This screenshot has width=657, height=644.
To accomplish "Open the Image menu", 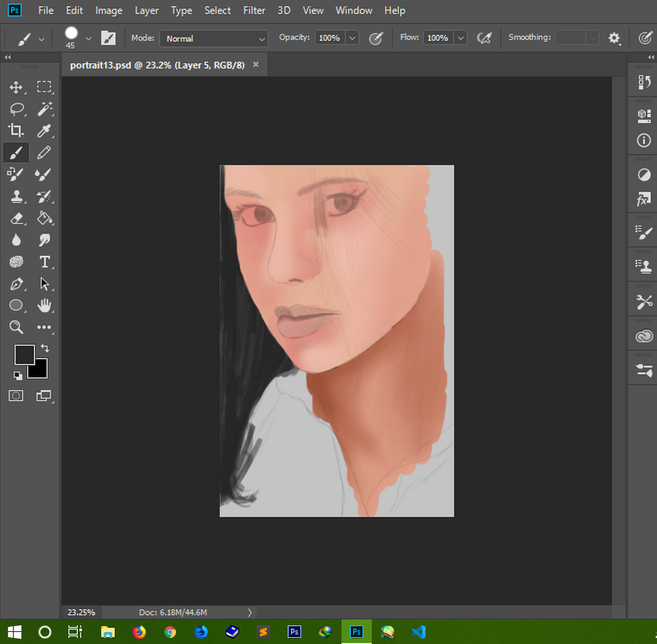I will point(109,10).
